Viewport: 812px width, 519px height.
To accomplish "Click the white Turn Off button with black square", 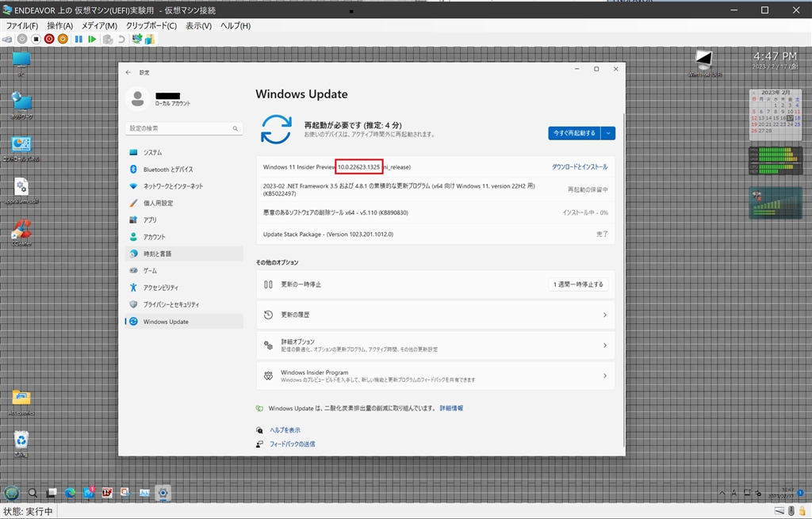I will click(36, 40).
